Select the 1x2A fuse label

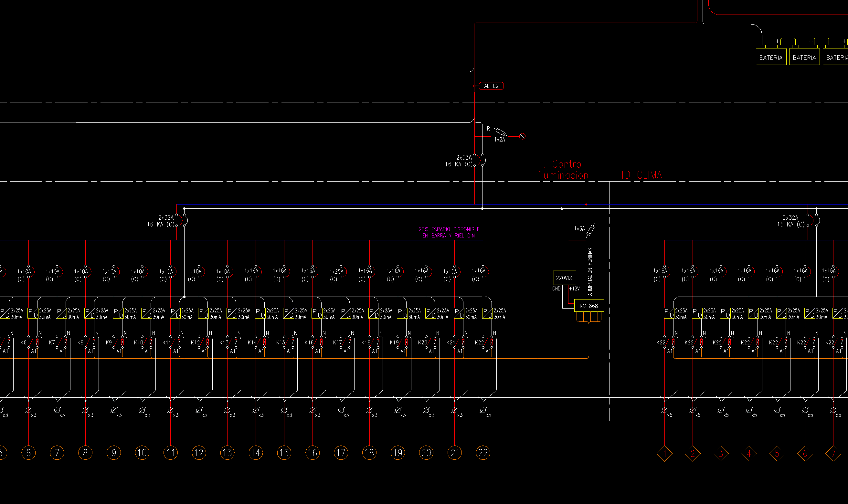click(499, 140)
